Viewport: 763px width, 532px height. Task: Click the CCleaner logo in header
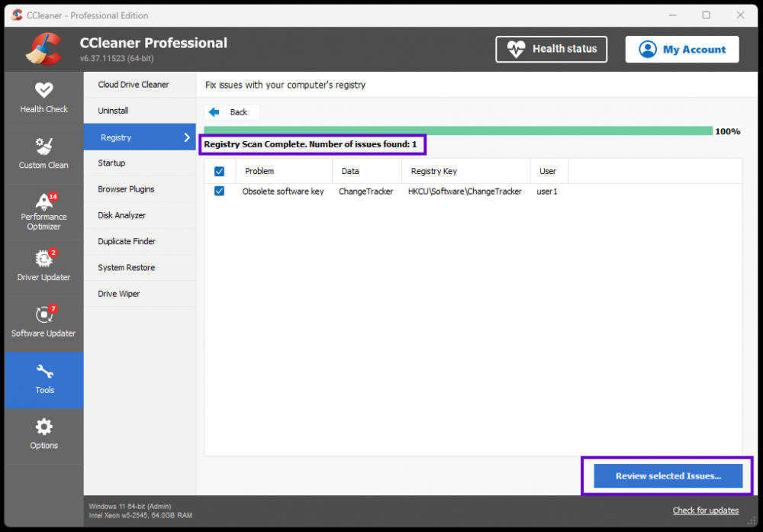[43, 49]
